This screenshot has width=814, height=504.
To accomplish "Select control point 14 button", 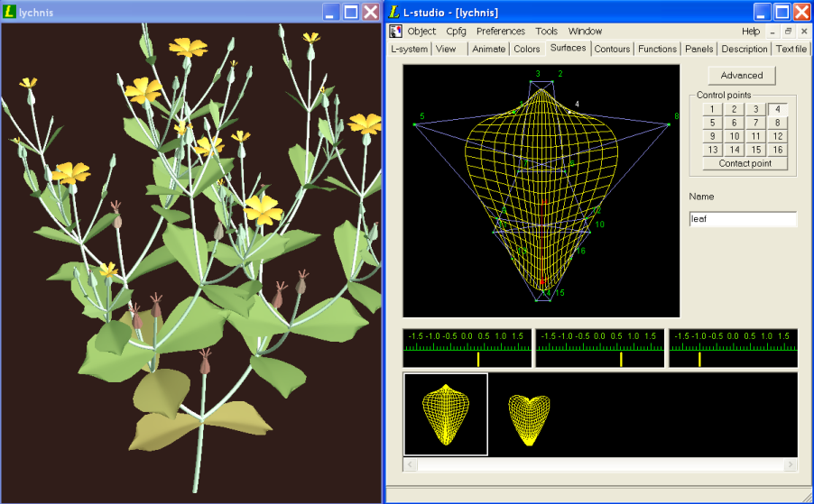I will coord(734,150).
